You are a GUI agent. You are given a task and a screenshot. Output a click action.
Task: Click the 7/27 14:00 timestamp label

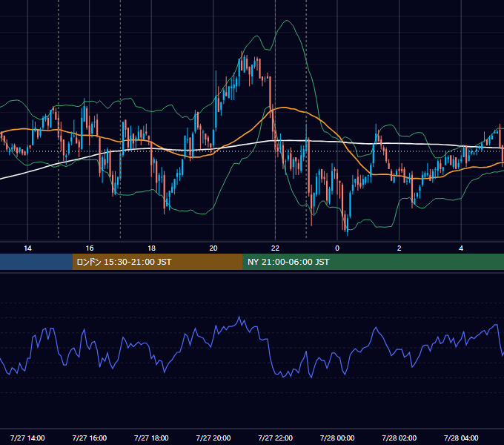pos(27,438)
